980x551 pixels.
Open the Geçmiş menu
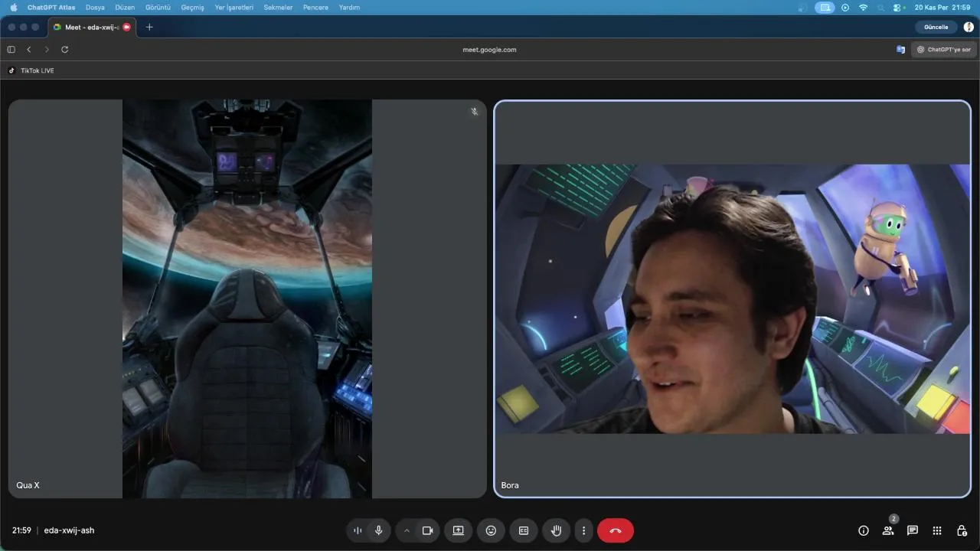coord(193,7)
